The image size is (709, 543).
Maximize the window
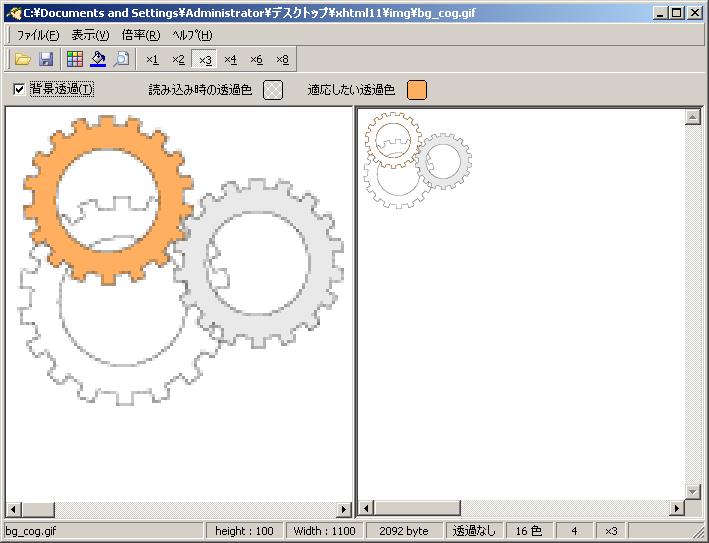tap(677, 13)
